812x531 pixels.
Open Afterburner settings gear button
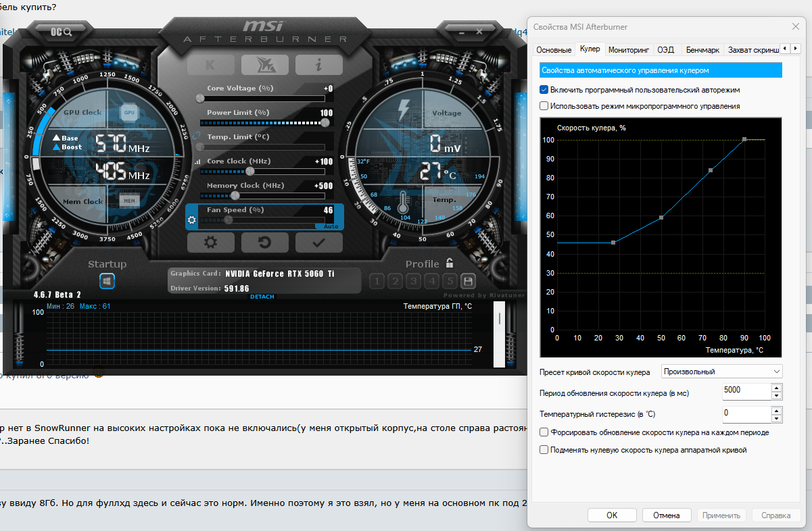pyautogui.click(x=210, y=243)
